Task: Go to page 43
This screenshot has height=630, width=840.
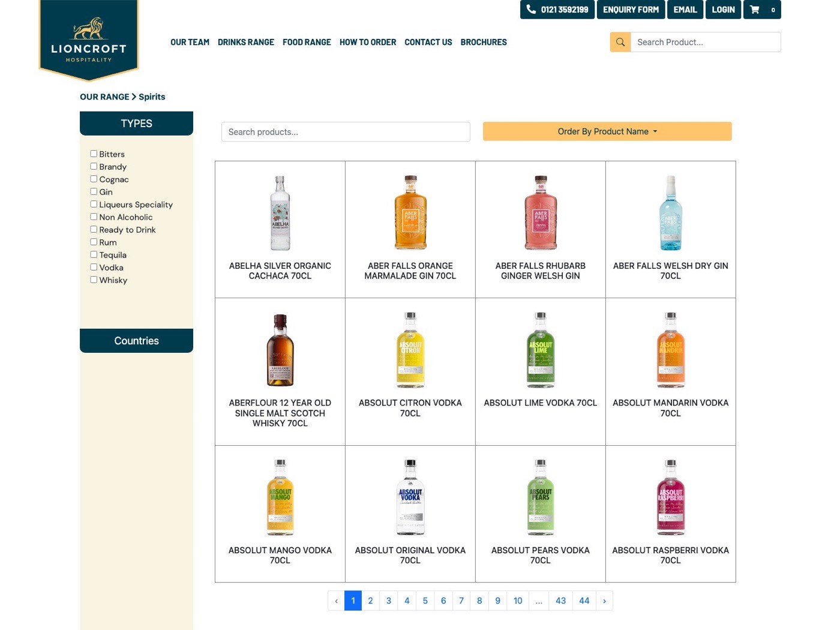Action: tap(560, 601)
